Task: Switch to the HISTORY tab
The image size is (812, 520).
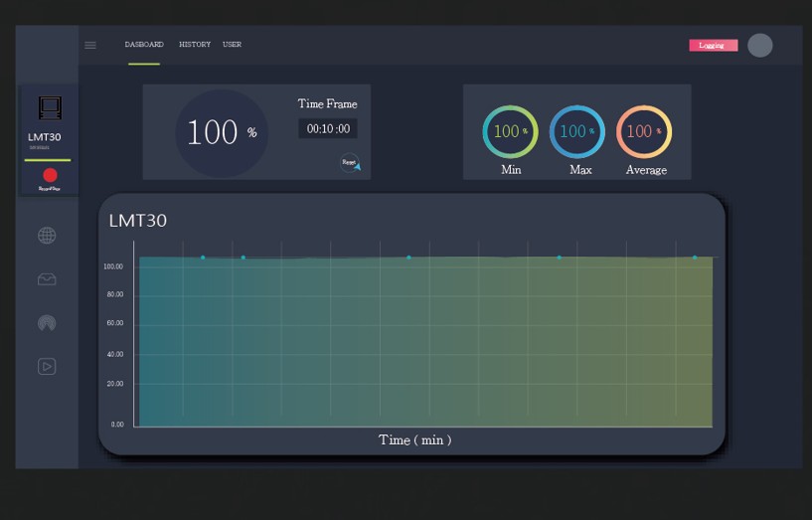Action: 195,45
